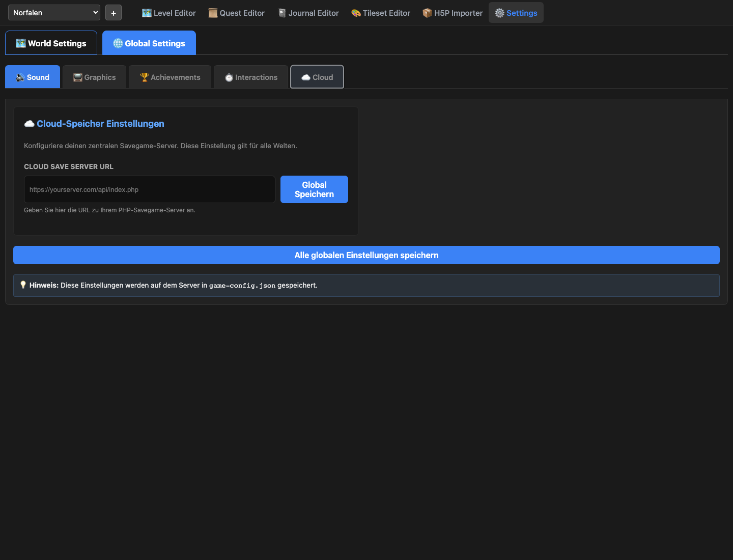Open the Graphics settings tab
The image size is (733, 560).
tap(94, 77)
